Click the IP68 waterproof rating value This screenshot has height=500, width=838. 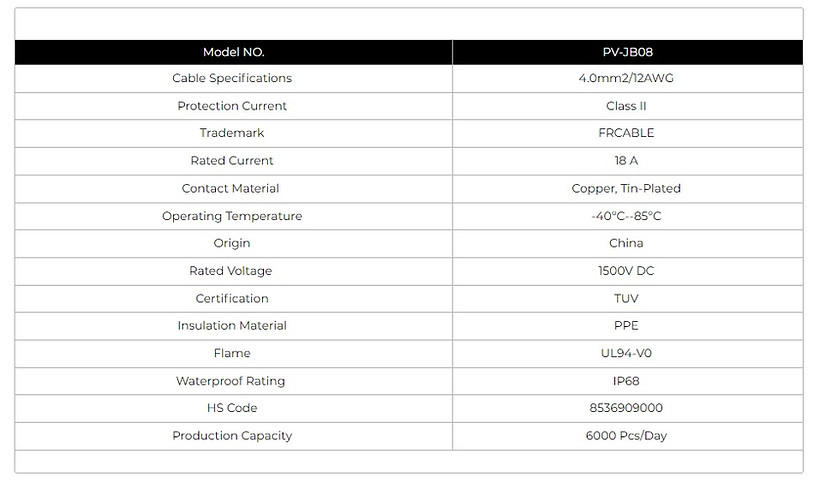point(626,381)
